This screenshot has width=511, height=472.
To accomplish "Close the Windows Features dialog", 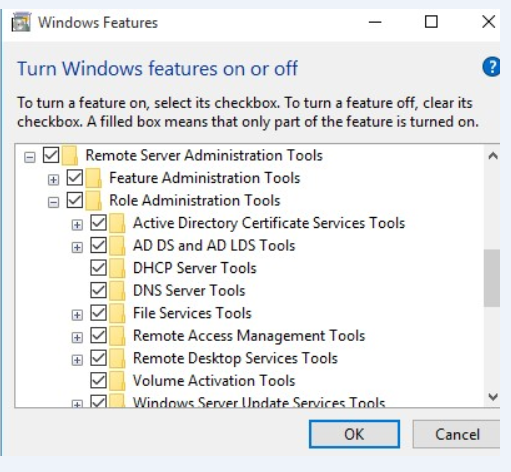I will (488, 22).
